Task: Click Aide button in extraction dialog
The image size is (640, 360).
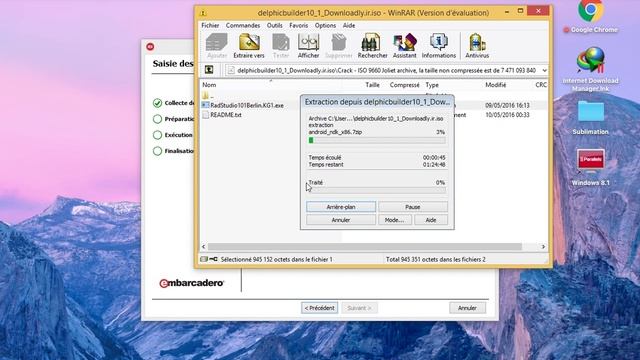Action: [431, 220]
